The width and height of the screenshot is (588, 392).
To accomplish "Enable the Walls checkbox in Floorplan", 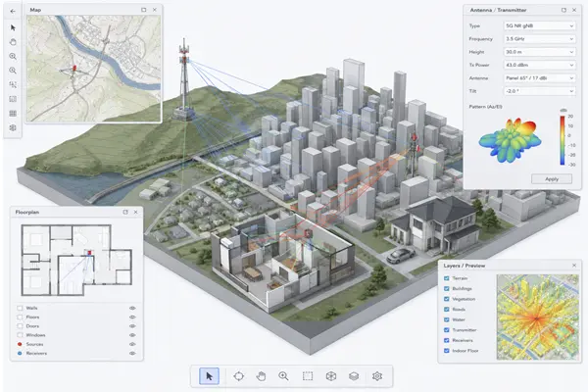I will tap(20, 308).
